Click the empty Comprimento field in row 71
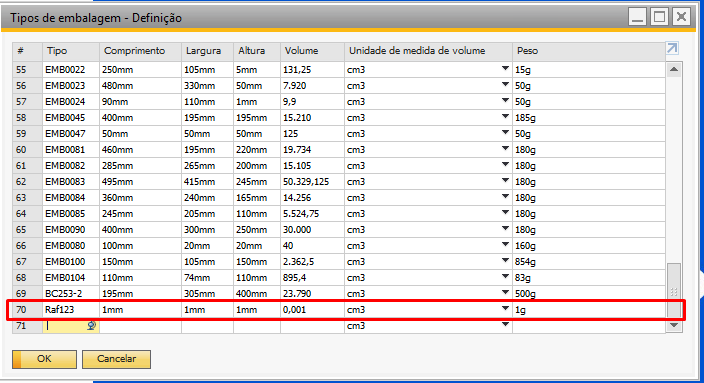Screen dimensions: 704x383 click(x=140, y=326)
